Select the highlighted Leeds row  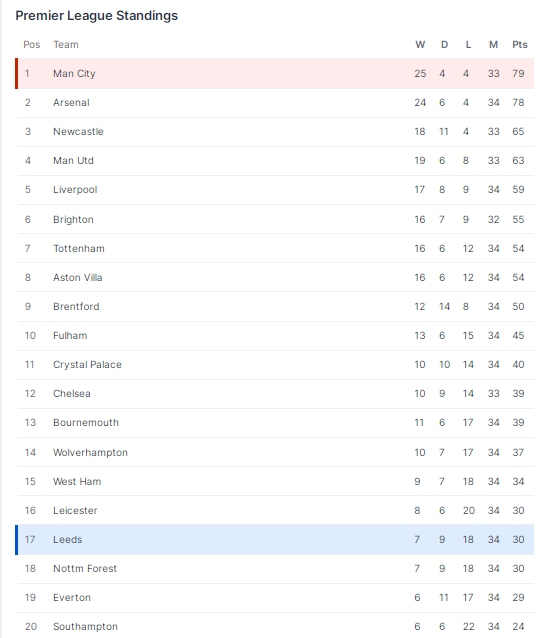pyautogui.click(x=275, y=540)
